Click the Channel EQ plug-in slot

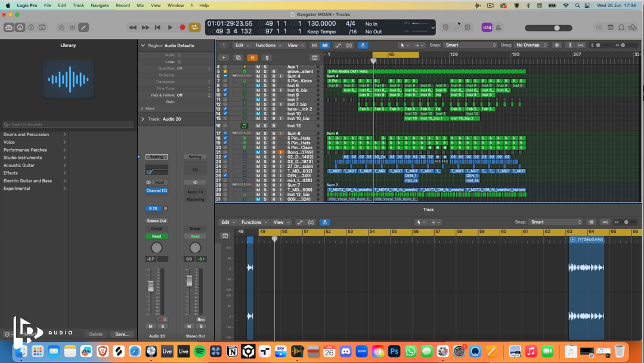tap(157, 191)
